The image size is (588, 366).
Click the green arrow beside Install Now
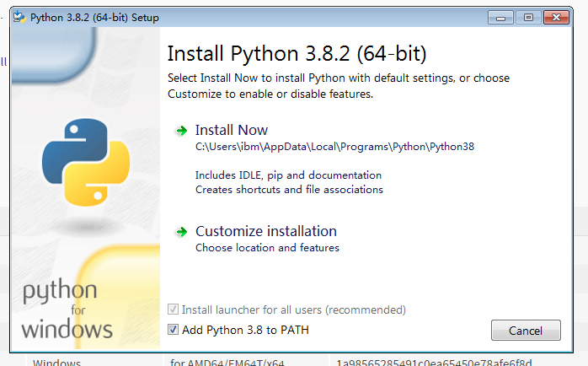(x=180, y=131)
